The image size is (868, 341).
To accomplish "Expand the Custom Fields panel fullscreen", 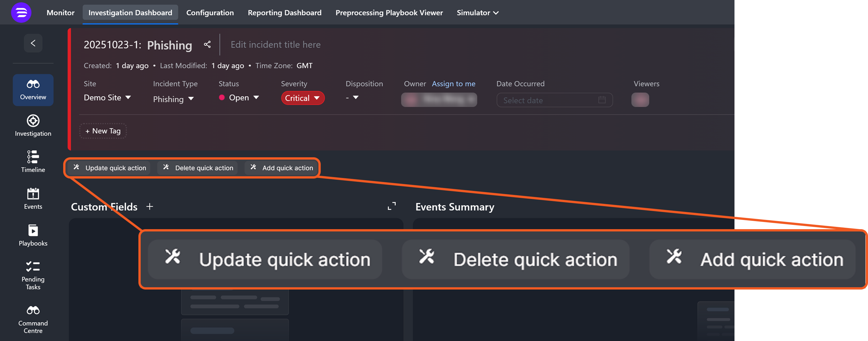I will click(x=392, y=206).
